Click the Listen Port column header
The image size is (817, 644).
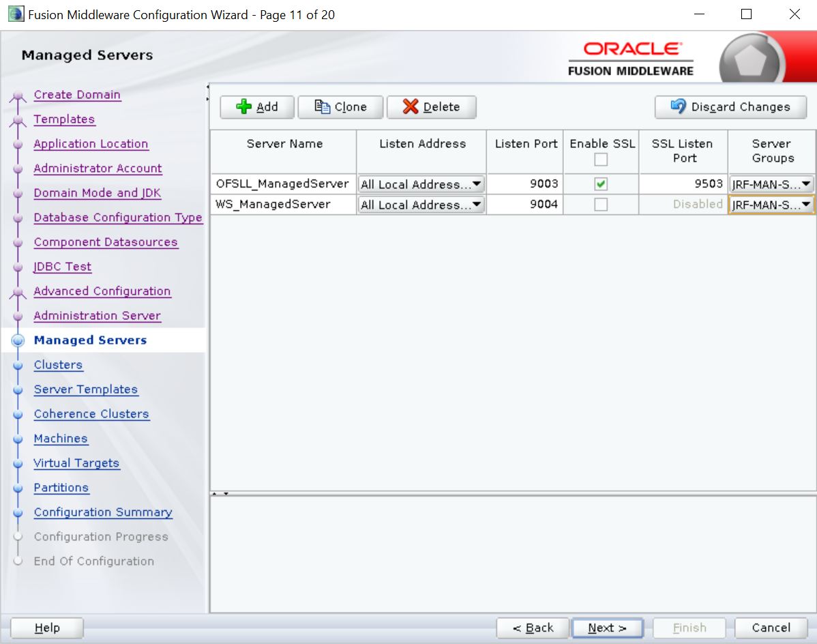tap(525, 151)
